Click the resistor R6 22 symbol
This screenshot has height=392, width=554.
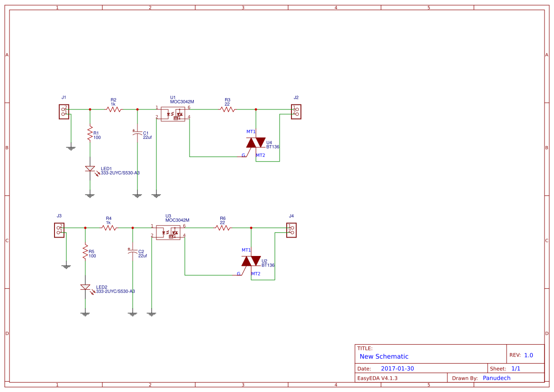(223, 228)
